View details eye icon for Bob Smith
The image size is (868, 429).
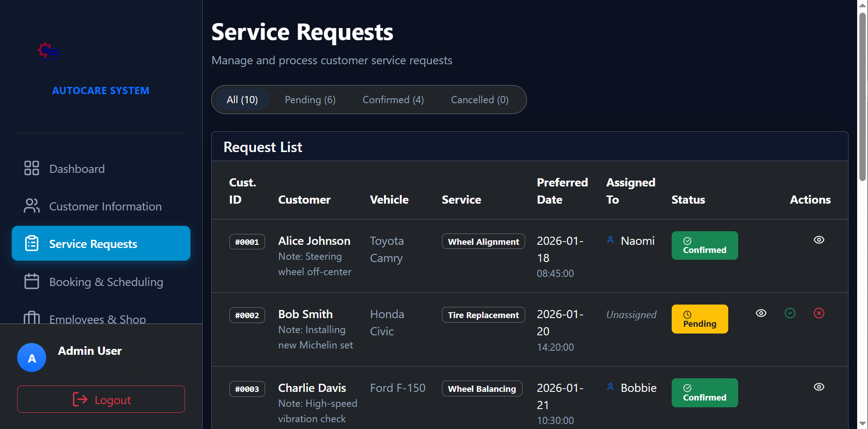(761, 313)
